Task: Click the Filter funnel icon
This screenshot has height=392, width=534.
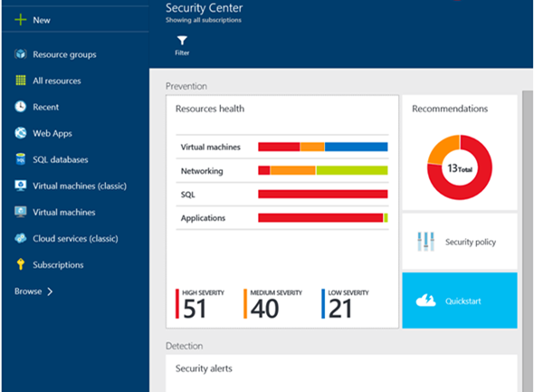Action: [x=182, y=41]
